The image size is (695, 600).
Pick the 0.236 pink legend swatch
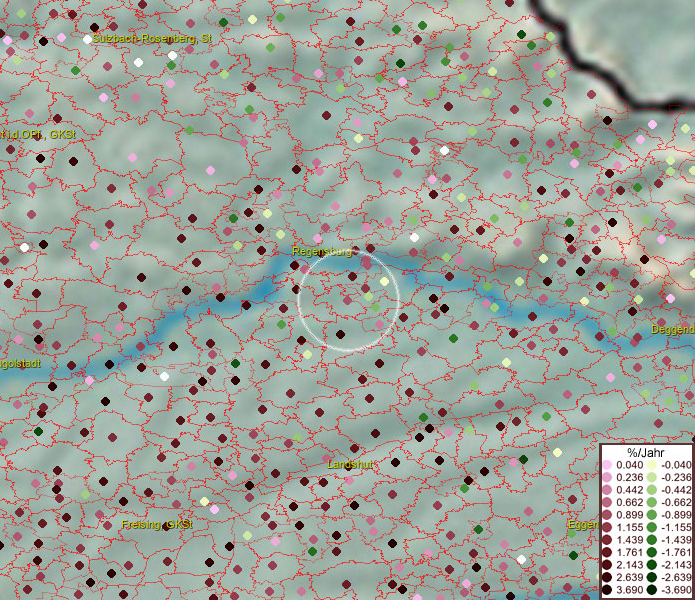click(607, 477)
